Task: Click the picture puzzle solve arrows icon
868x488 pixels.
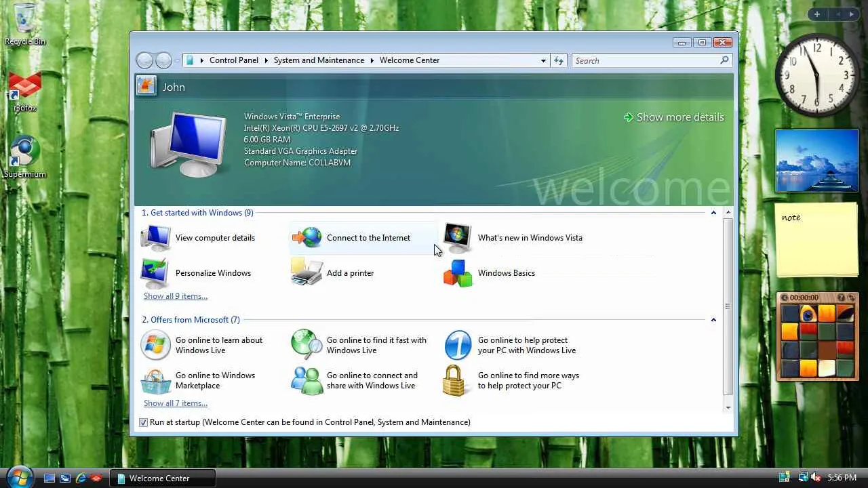Action: (x=852, y=298)
